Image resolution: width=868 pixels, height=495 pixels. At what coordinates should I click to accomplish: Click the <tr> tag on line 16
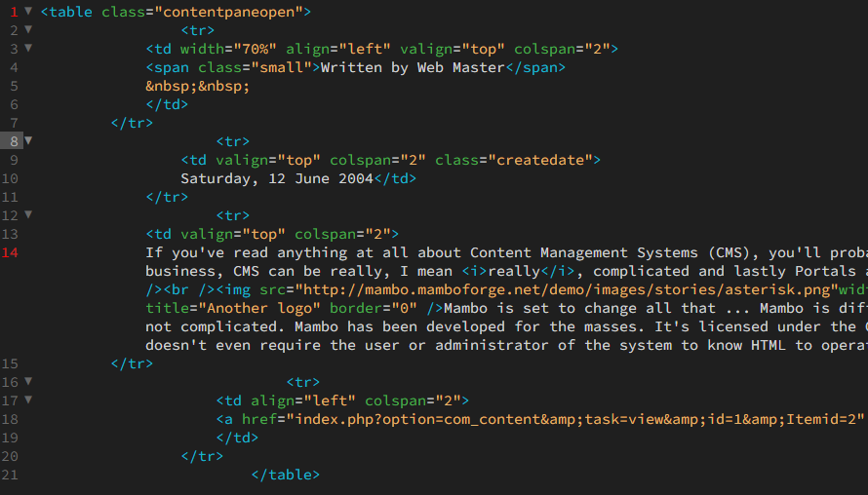pos(302,382)
